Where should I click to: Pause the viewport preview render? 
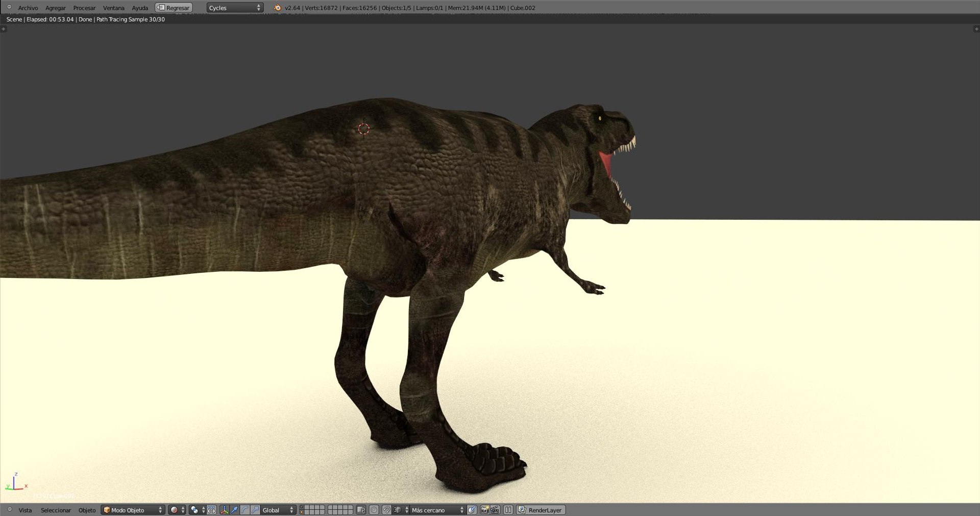point(508,510)
